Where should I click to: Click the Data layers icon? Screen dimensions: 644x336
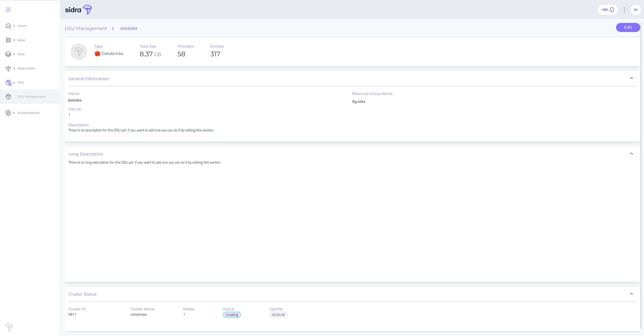point(8,54)
